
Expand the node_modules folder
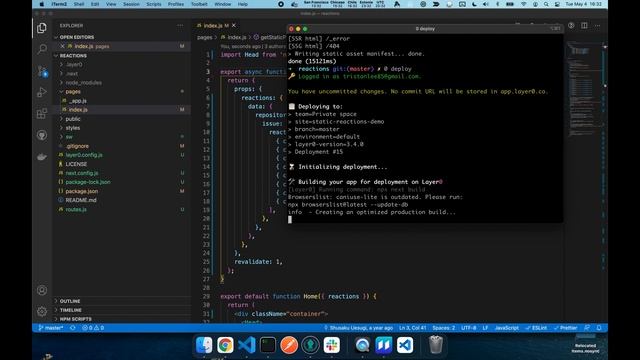pos(84,82)
